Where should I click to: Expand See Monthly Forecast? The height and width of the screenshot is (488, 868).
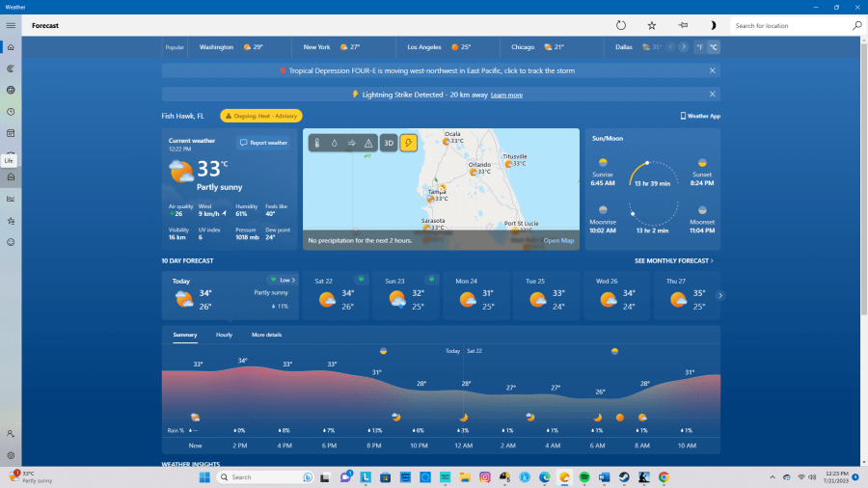674,260
